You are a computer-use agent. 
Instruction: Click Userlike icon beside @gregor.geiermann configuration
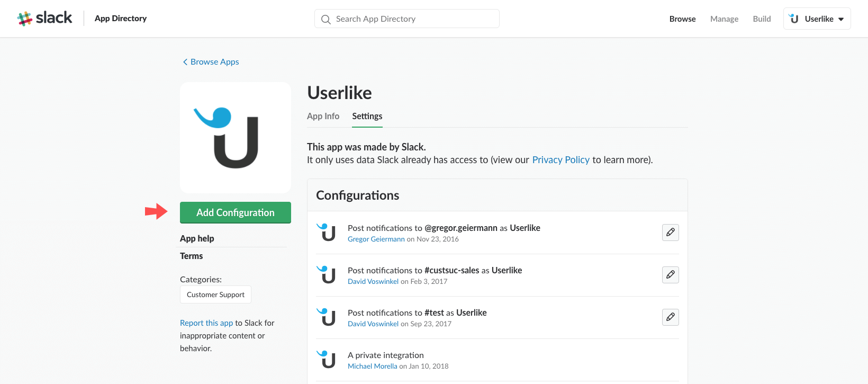click(327, 232)
